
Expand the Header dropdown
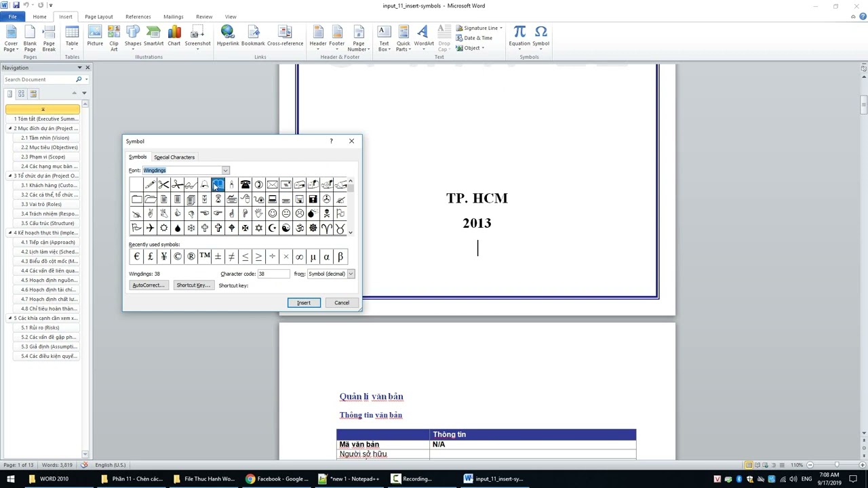pos(318,39)
